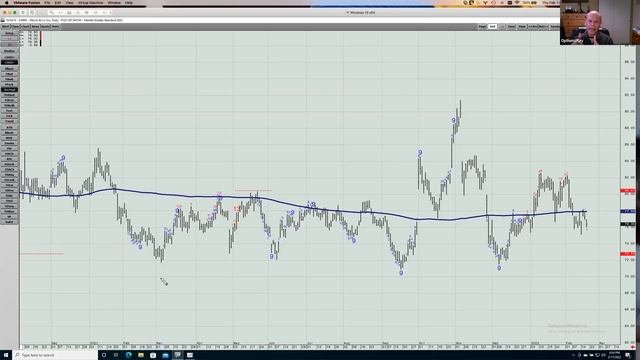Viewport: 640px width, 360px height.
Task: Open Cortana circle icon on taskbar
Action: point(104,355)
